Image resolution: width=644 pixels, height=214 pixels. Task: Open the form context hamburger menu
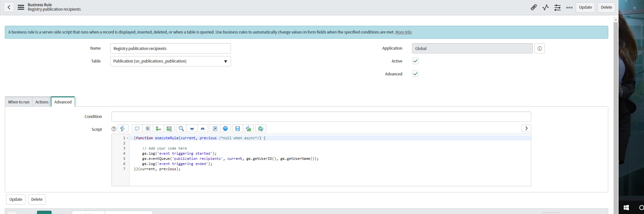[21, 7]
